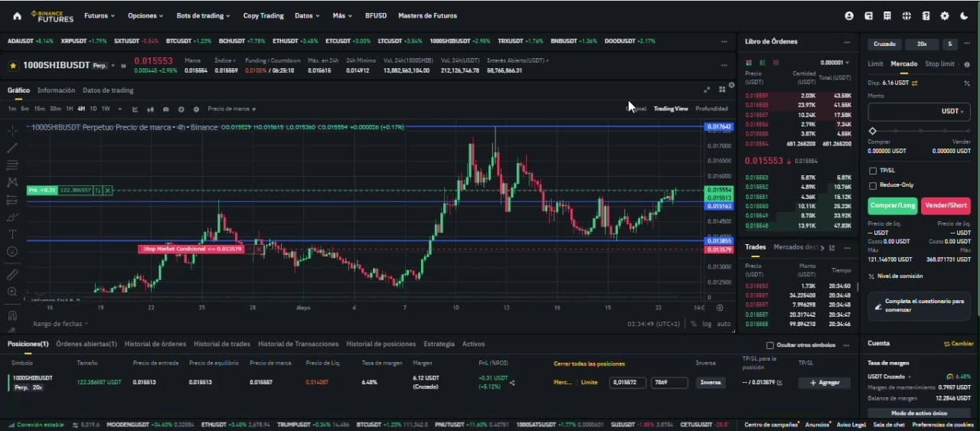
Task: Toggle the dark mode moon icon
Action: point(964,15)
